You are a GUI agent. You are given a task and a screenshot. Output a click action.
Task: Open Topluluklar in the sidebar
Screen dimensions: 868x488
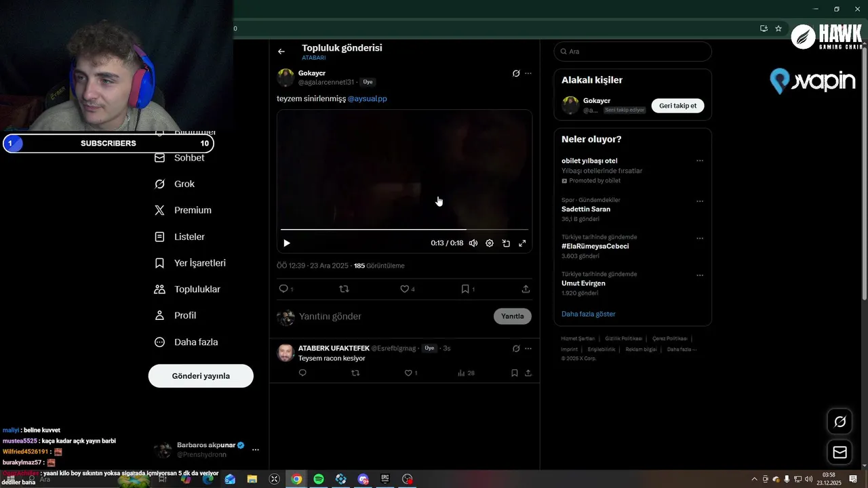[188, 289]
